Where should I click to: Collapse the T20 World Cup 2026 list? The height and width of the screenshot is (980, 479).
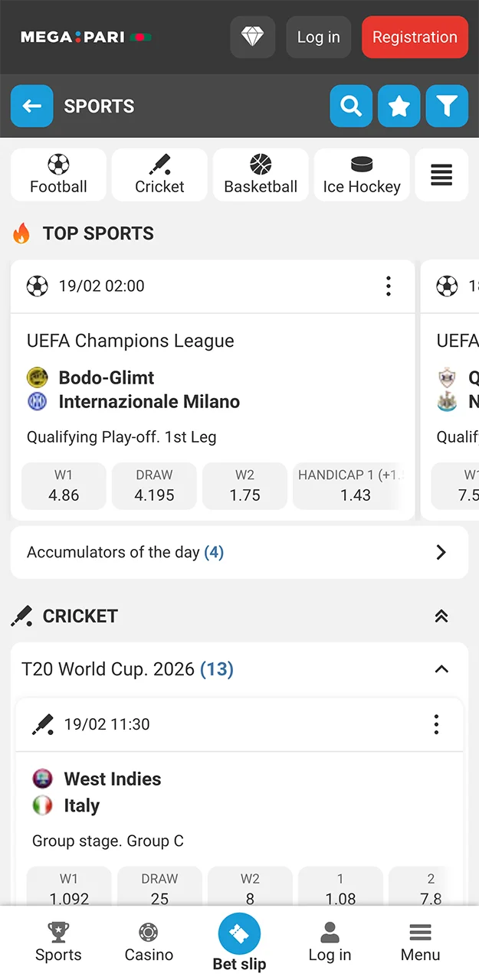coord(441,668)
